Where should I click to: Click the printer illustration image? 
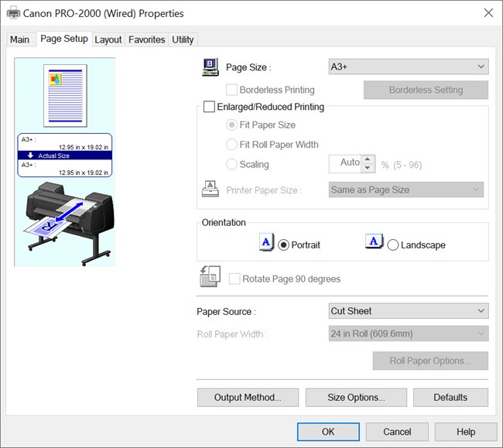coord(70,223)
